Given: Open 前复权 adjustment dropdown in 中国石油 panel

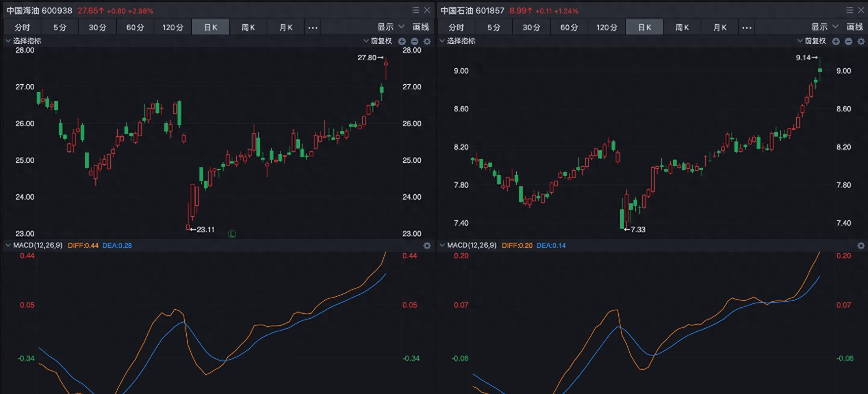Looking at the screenshot, I should tap(812, 41).
